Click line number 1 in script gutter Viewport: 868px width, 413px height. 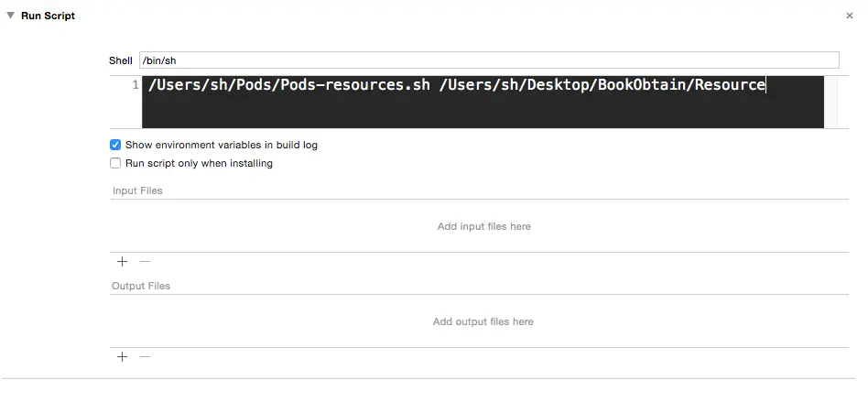pyautogui.click(x=136, y=84)
